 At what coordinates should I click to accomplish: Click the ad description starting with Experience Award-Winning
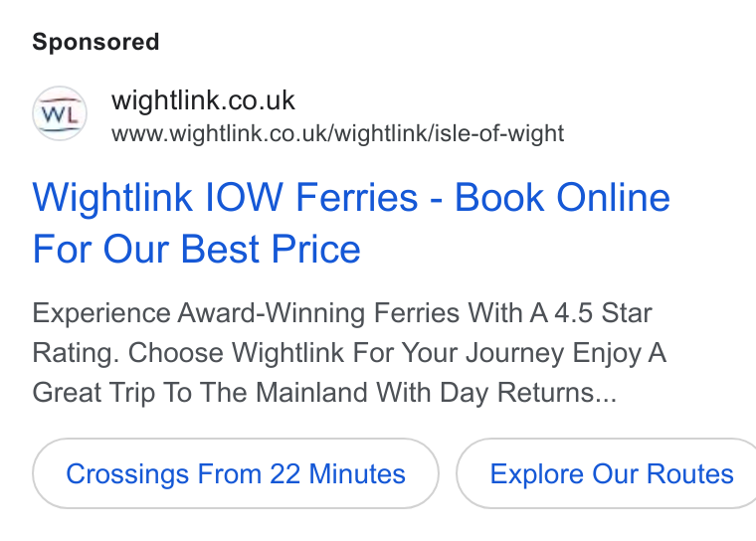click(x=349, y=352)
